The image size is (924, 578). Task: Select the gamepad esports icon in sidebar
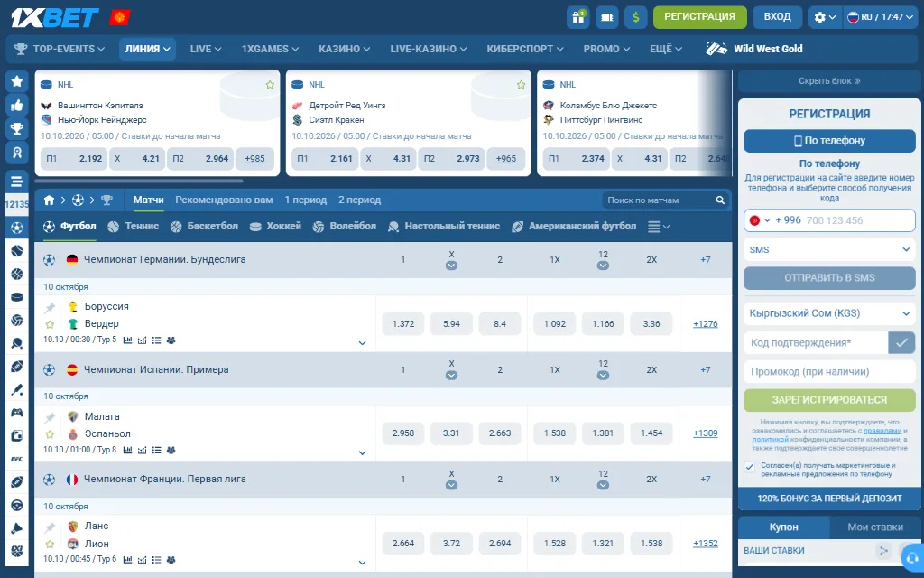coord(17,412)
